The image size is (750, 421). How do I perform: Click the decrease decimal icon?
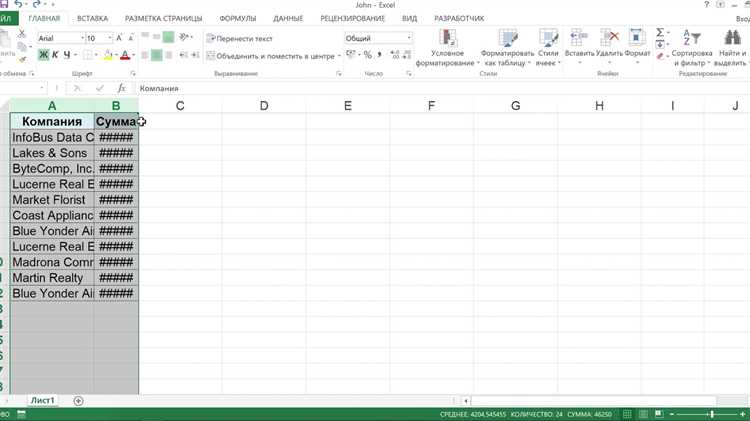coord(407,55)
